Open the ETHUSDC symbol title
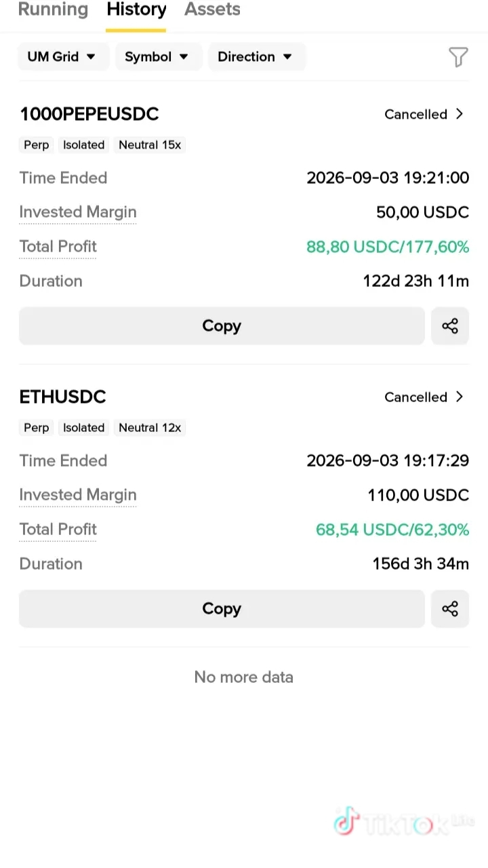This screenshot has width=488, height=868. tap(62, 397)
